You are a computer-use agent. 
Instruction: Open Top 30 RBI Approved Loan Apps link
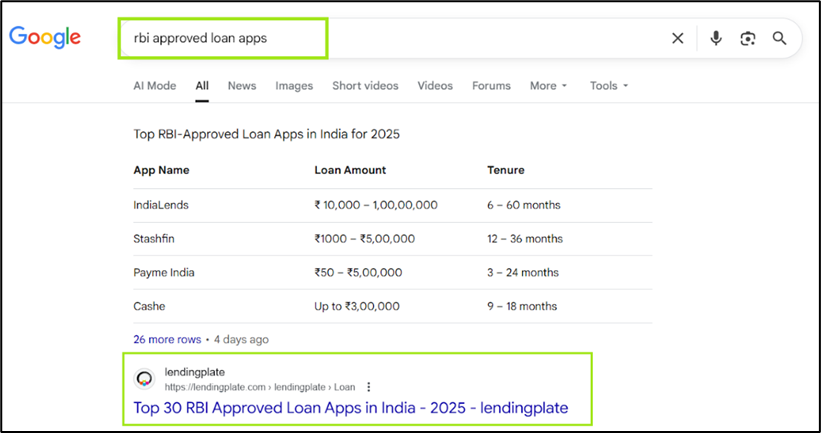coord(350,408)
